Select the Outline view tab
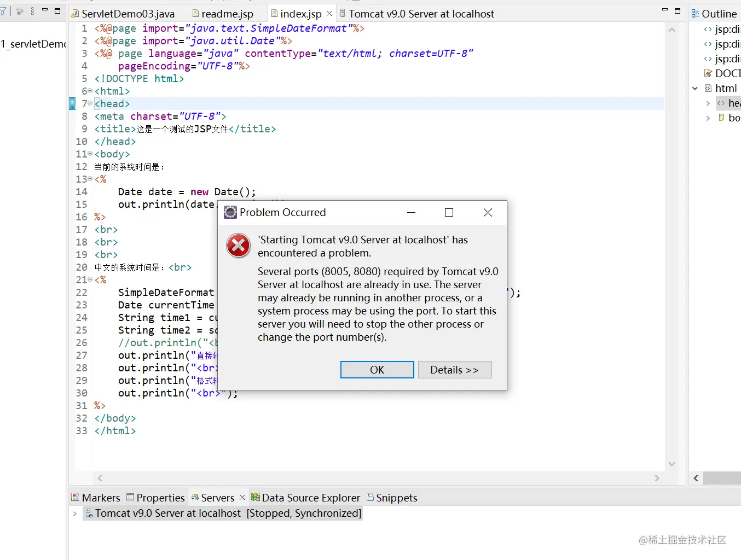This screenshot has height=560, width=741. (x=714, y=14)
